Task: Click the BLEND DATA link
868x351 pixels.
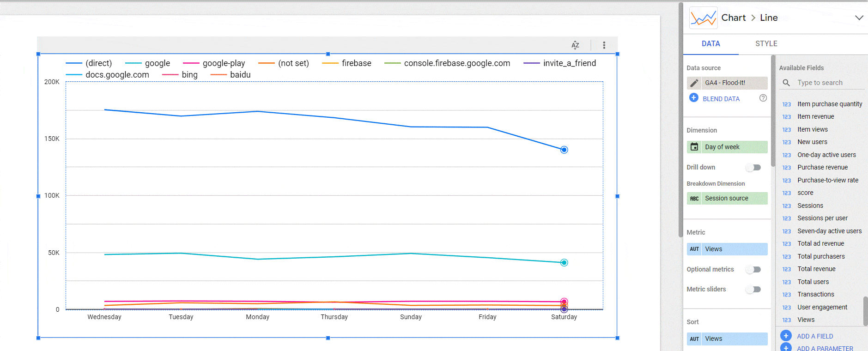Action: [721, 99]
